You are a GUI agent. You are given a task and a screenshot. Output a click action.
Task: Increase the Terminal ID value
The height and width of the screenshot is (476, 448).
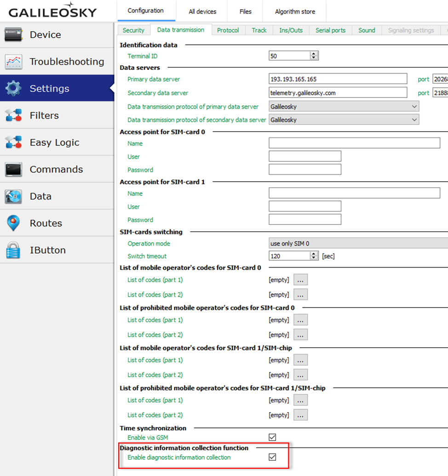(x=314, y=53)
